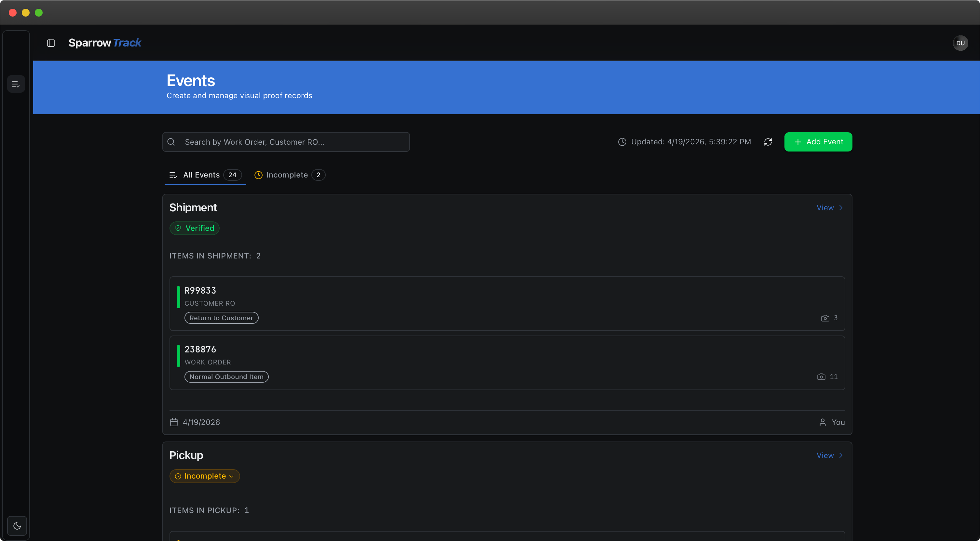Click the Add Event button
Image resolution: width=980 pixels, height=541 pixels.
click(818, 142)
